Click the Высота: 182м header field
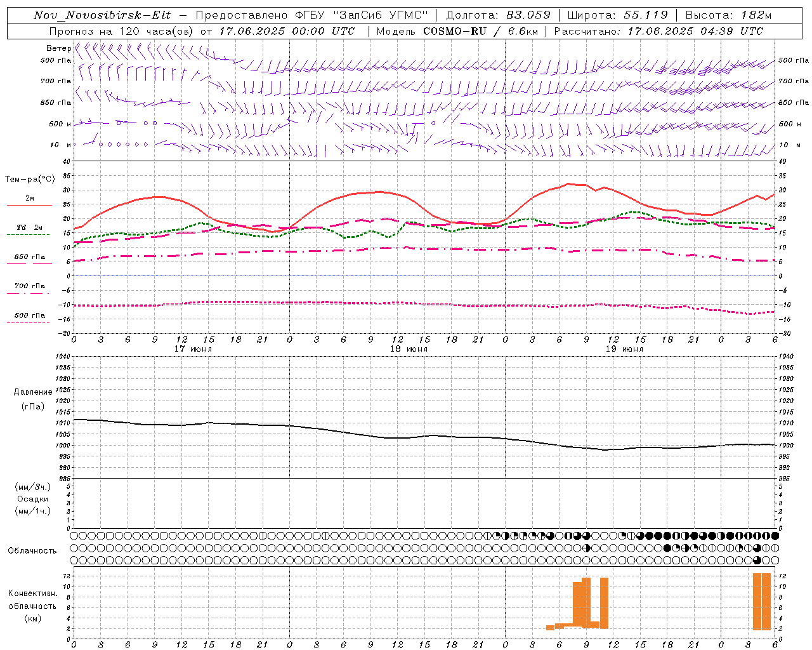This screenshot has width=812, height=650. (728, 15)
